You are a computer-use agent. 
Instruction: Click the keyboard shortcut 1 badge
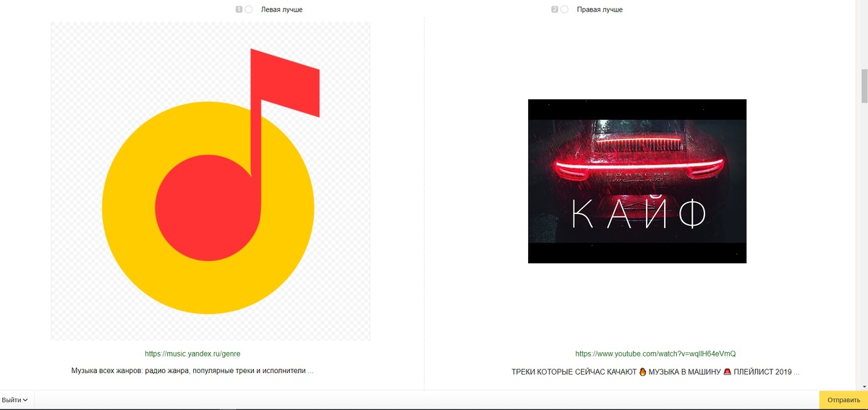(x=239, y=9)
